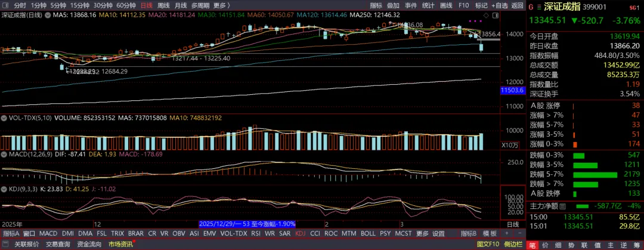
Task: Select the 价 tab at bottom right
Action: click(x=546, y=245)
